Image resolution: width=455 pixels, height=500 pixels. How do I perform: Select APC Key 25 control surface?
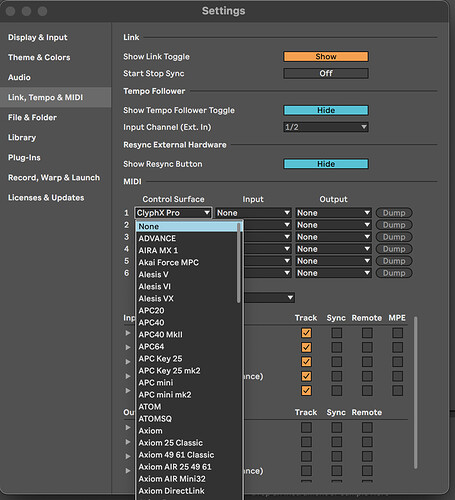[187, 358]
